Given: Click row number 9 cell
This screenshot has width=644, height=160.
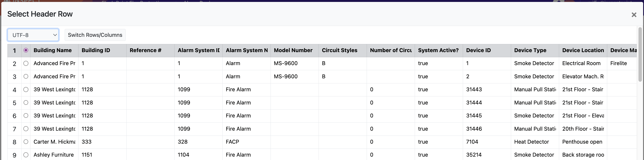Looking at the screenshot, I should pyautogui.click(x=14, y=155).
